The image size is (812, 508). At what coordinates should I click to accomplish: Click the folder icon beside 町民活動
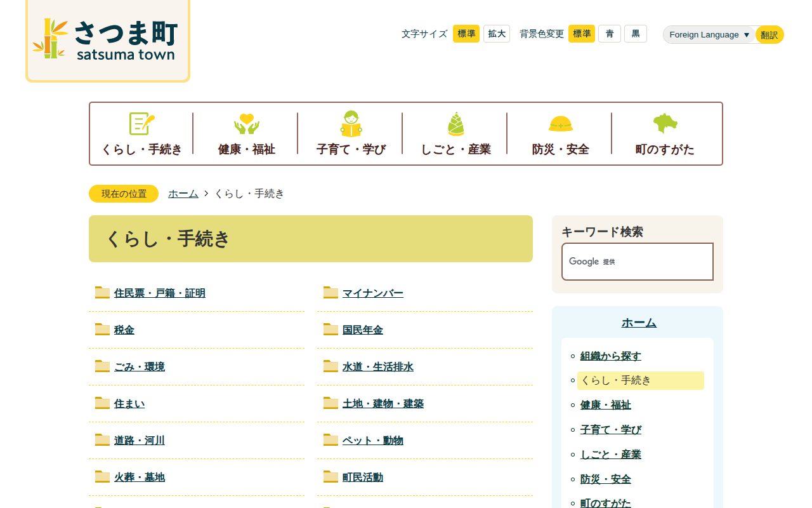click(331, 476)
